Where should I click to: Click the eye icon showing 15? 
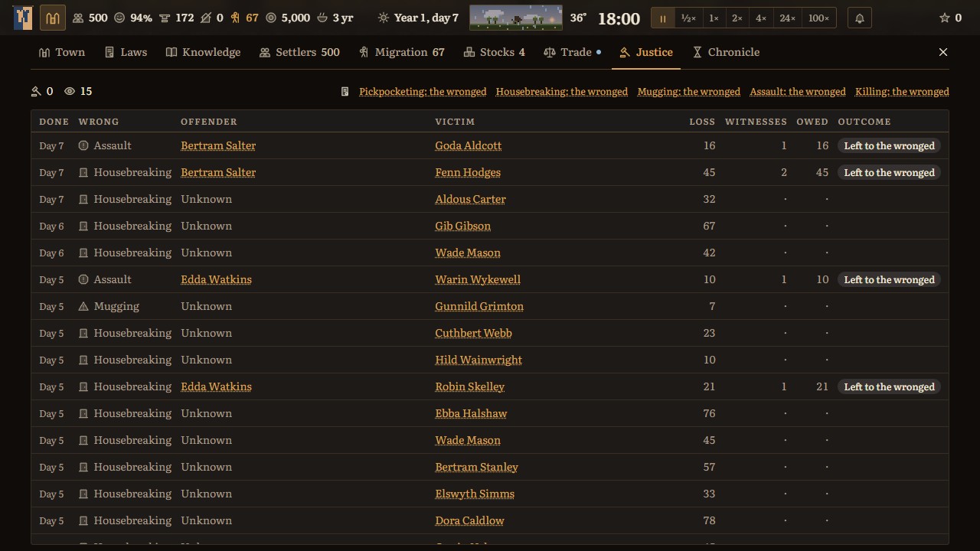(70, 91)
